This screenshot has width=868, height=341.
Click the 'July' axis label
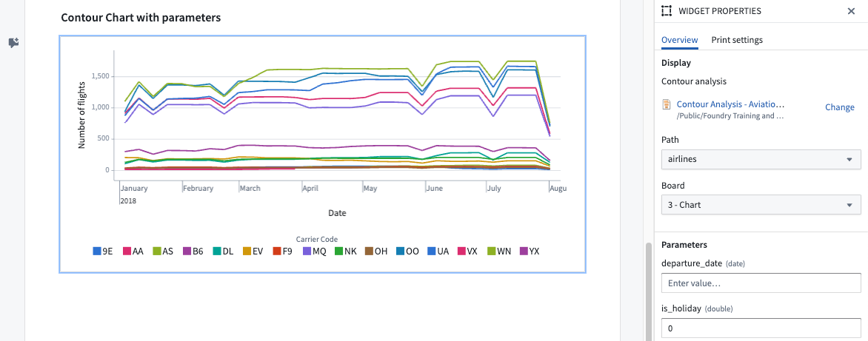(x=494, y=189)
